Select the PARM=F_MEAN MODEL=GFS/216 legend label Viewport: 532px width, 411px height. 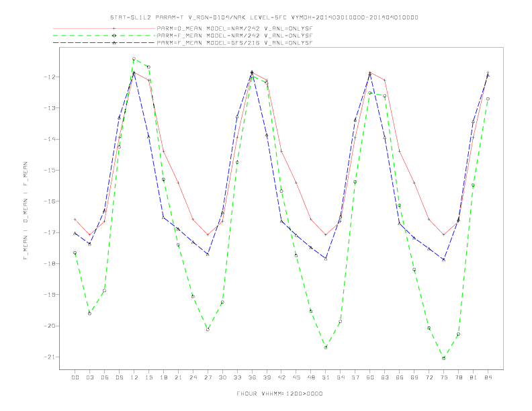pyautogui.click(x=234, y=43)
